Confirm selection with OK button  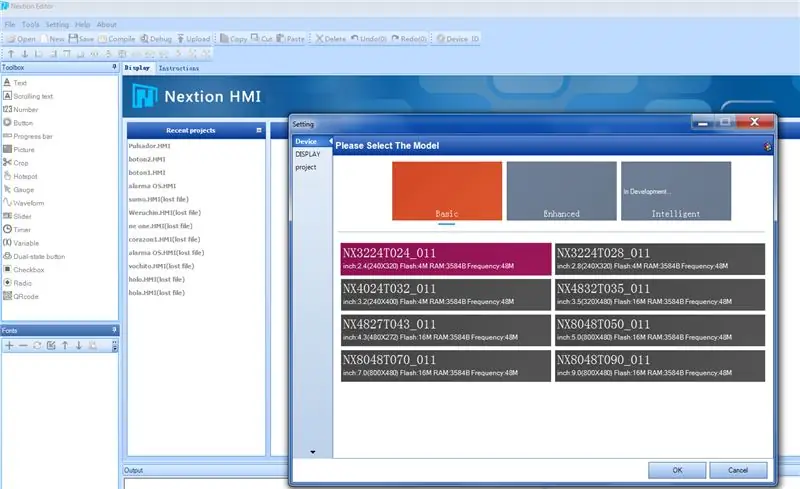click(677, 470)
